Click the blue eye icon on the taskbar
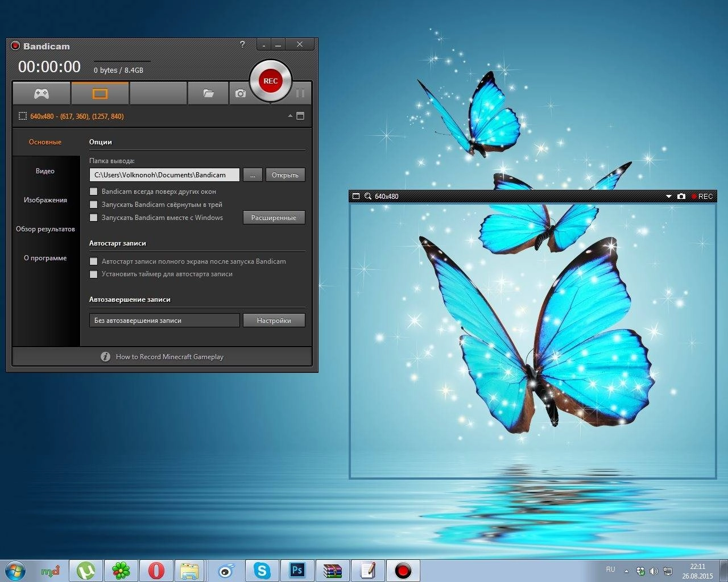Image resolution: width=728 pixels, height=582 pixels. (226, 571)
